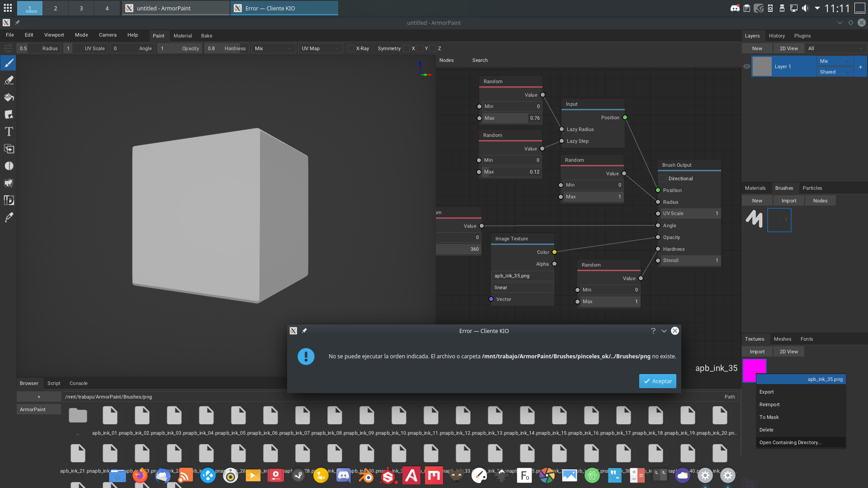
Task: Toggle Layer 1 visibility eye icon
Action: pyautogui.click(x=747, y=66)
